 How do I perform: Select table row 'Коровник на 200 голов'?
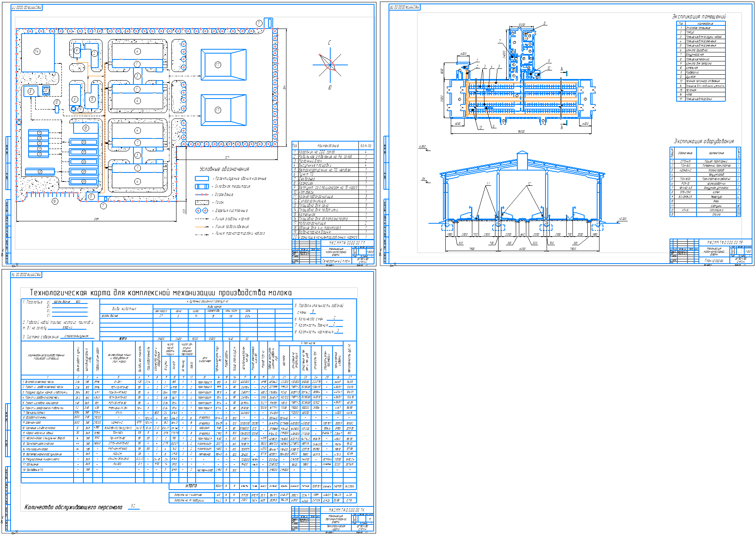tap(333, 152)
